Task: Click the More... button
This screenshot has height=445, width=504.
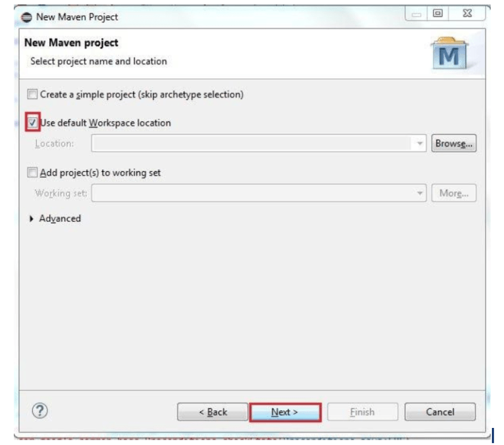Action: tap(453, 193)
